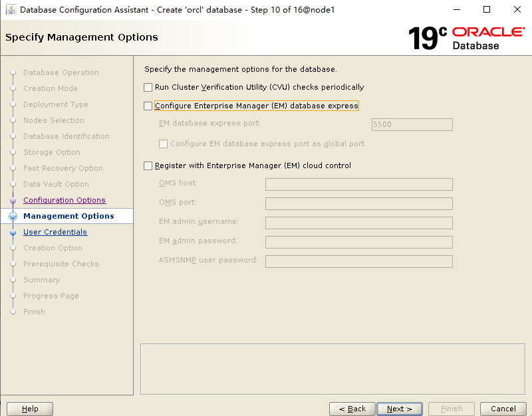The width and height of the screenshot is (532, 416).
Task: Click Fast Recovery Option step in sidebar
Action: pyautogui.click(x=63, y=168)
